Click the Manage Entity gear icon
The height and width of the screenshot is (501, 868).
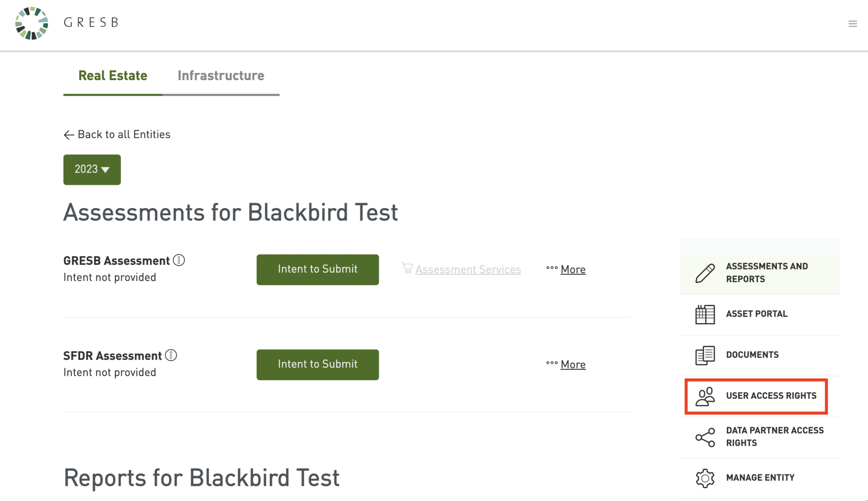(x=705, y=478)
